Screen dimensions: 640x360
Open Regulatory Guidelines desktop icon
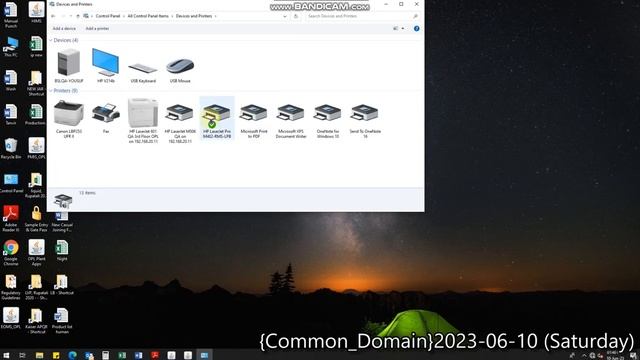point(11,287)
